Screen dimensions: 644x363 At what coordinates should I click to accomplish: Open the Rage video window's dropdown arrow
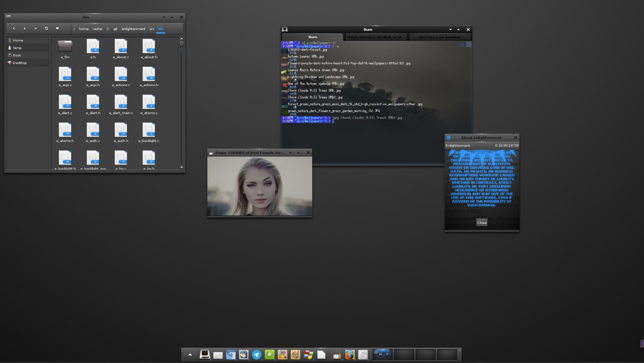(291, 153)
